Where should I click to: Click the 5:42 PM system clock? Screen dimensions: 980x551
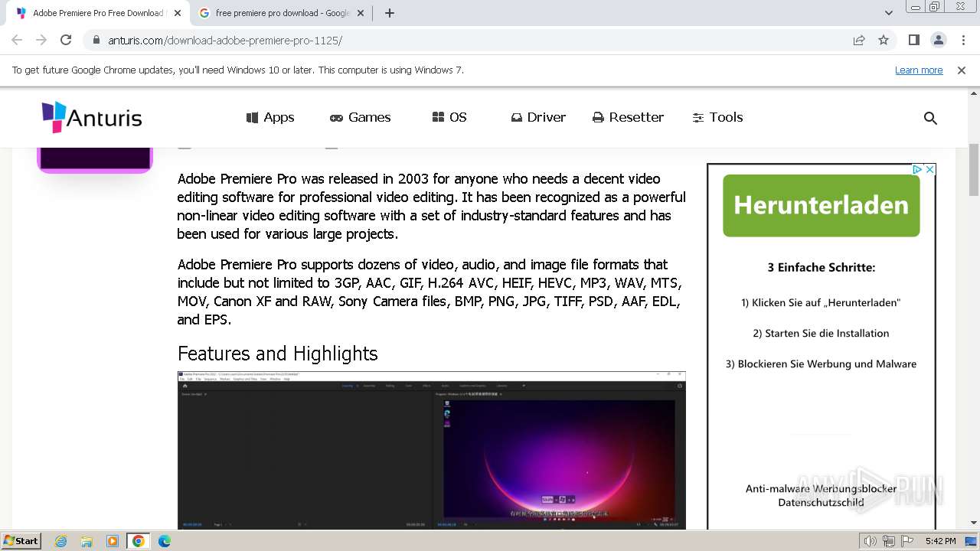[x=940, y=541]
